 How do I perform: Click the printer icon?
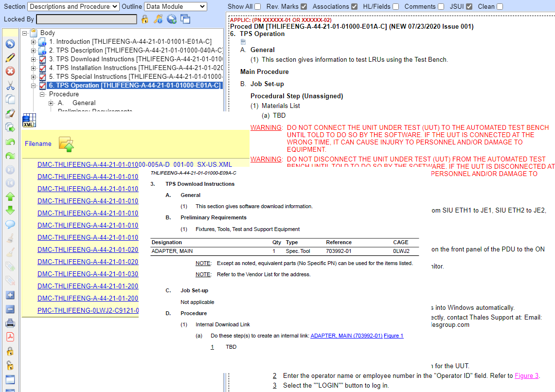[10, 323]
